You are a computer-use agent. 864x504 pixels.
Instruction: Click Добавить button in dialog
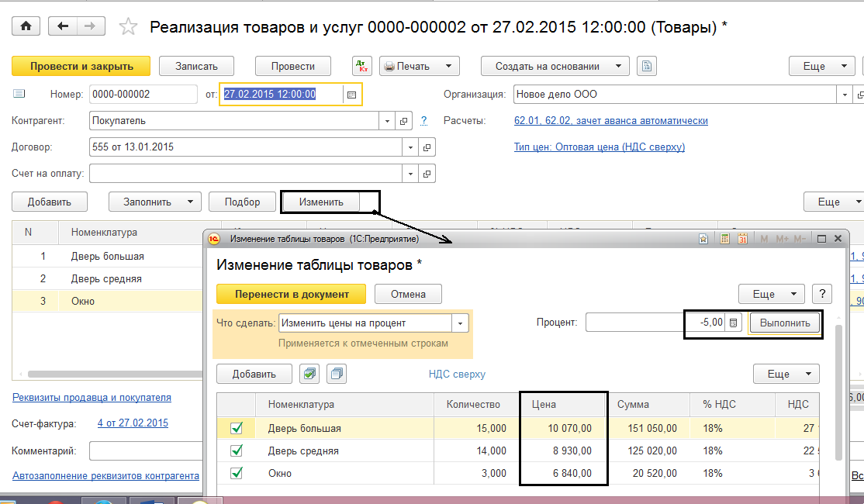[254, 374]
